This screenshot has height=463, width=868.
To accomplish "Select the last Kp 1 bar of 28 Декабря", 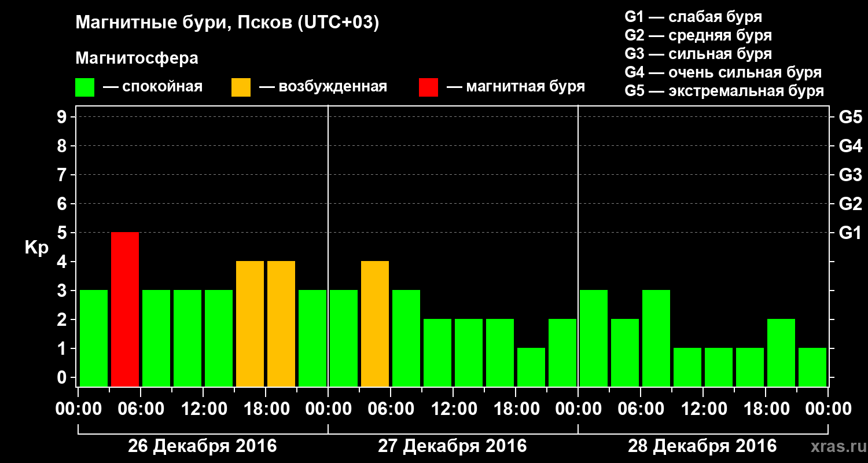I will point(812,367).
